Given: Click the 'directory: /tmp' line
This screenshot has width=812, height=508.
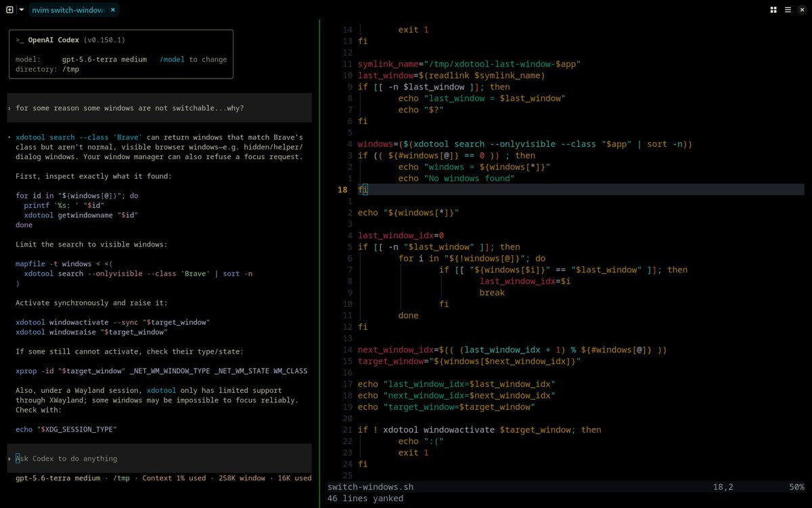Looking at the screenshot, I should pyautogui.click(x=47, y=69).
